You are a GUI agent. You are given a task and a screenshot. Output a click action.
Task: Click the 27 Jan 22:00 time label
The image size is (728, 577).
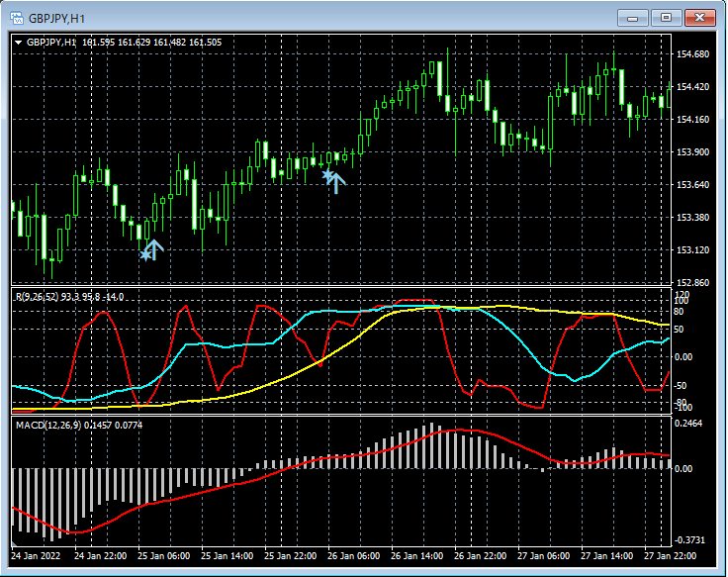click(x=670, y=556)
